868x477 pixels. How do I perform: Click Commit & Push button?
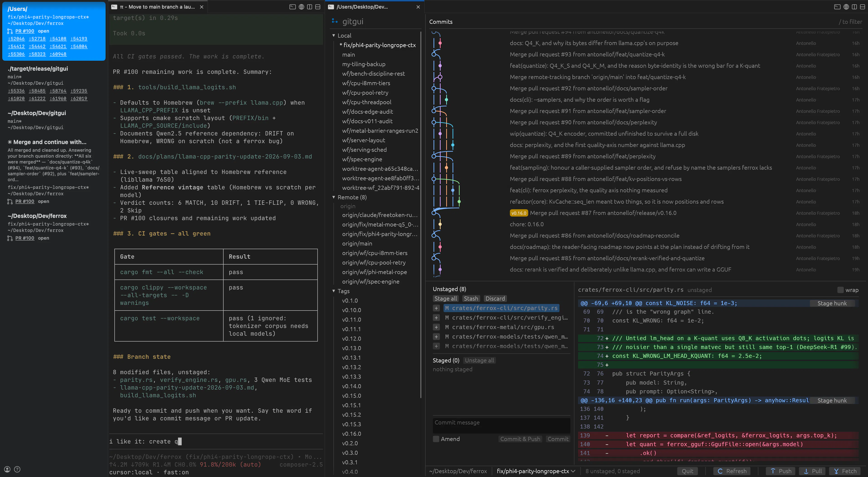[x=520, y=438]
